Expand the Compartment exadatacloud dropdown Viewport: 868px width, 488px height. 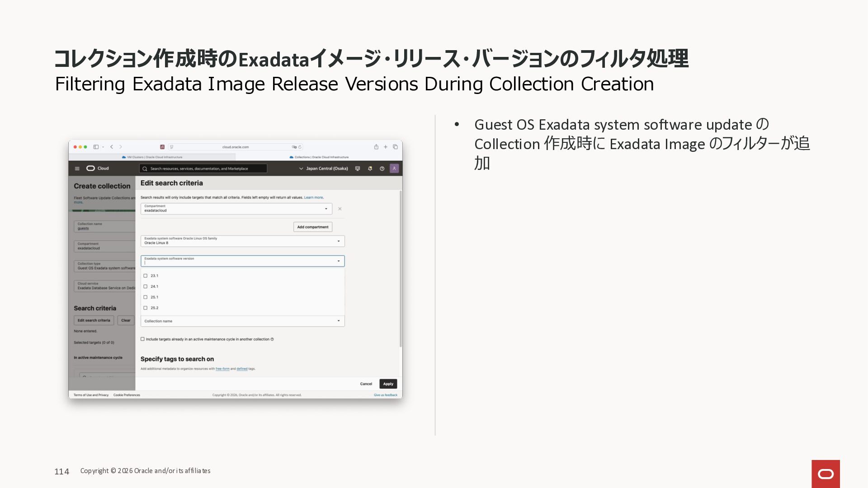tap(236, 208)
